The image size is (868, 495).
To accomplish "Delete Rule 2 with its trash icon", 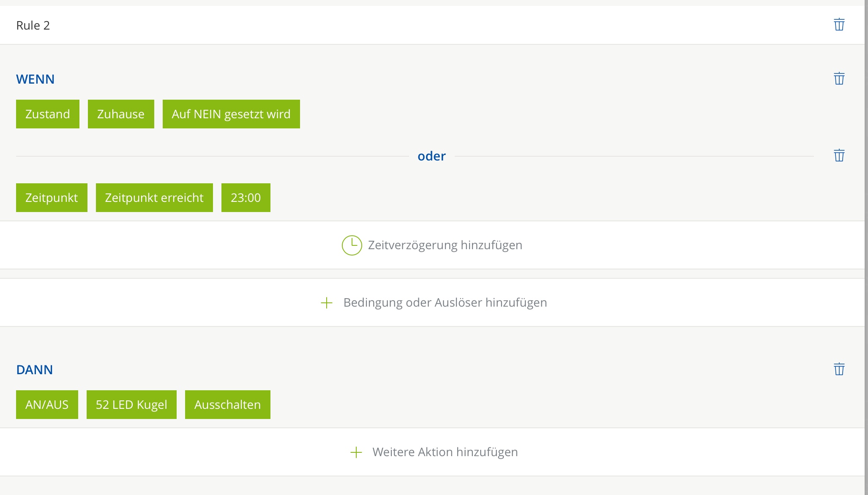I will pyautogui.click(x=839, y=24).
